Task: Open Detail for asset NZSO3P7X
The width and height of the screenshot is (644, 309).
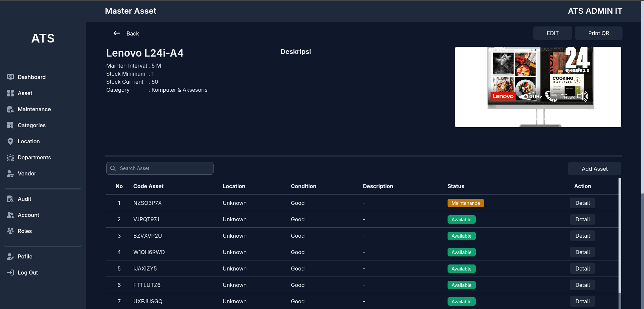Action: pos(582,203)
